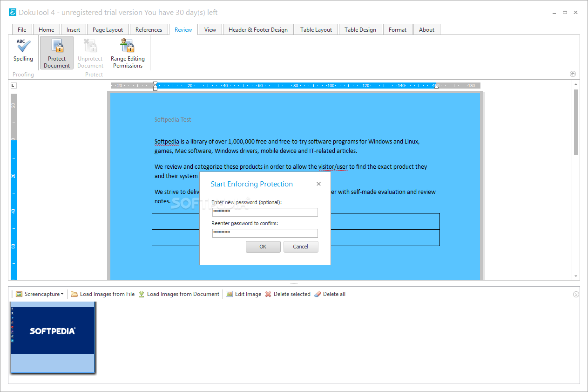Select the Review tab
The height and width of the screenshot is (392, 588).
(x=183, y=29)
